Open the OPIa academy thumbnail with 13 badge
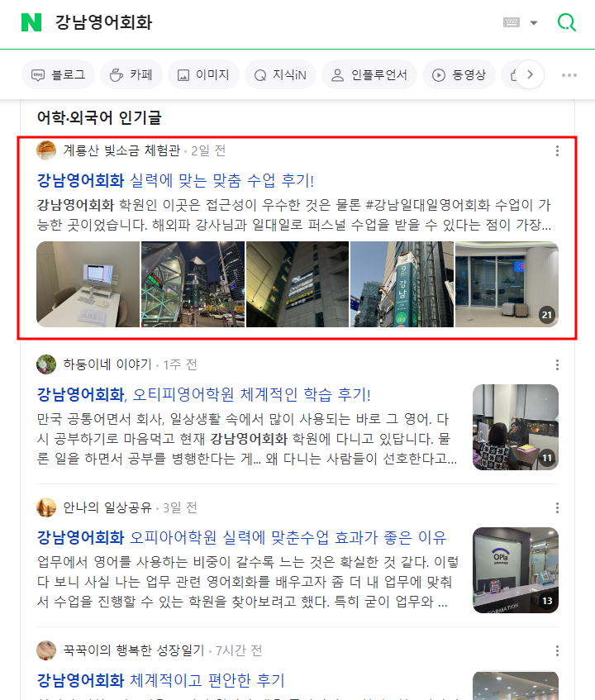This screenshot has width=595, height=700. click(x=516, y=570)
